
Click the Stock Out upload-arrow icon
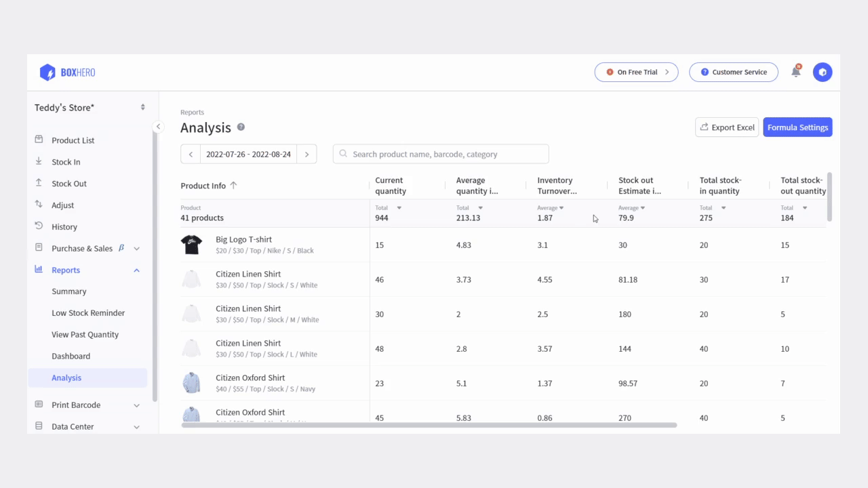pyautogui.click(x=39, y=183)
